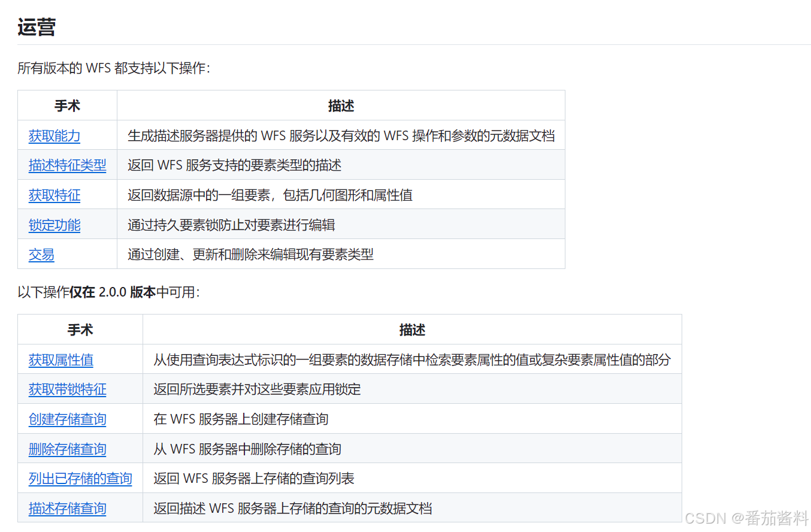
Task: Click the 获取特征 link
Action: (55, 195)
